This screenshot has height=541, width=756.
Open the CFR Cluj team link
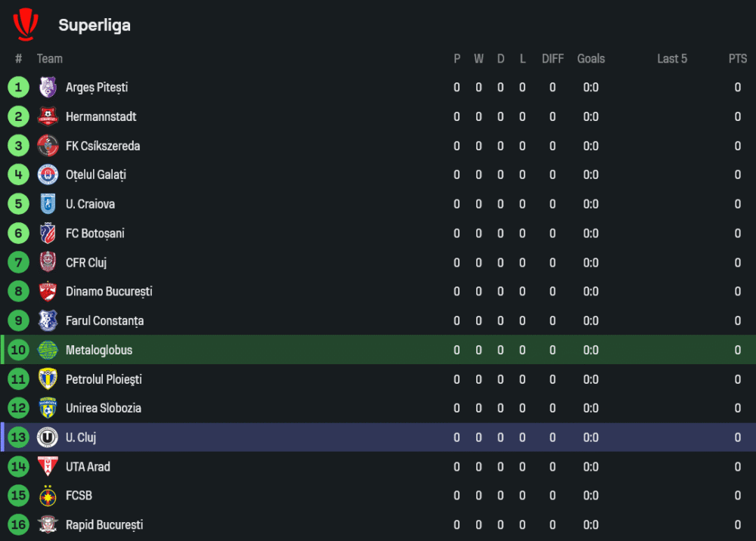pos(86,263)
